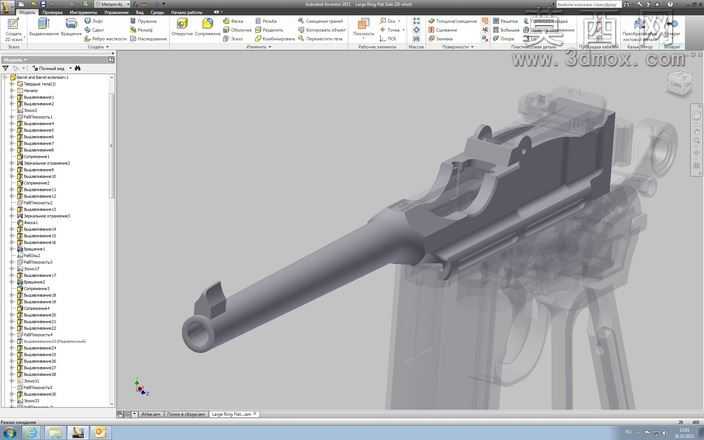Start the Create 2D Sketch tool
704x440 pixels.
[x=13, y=30]
